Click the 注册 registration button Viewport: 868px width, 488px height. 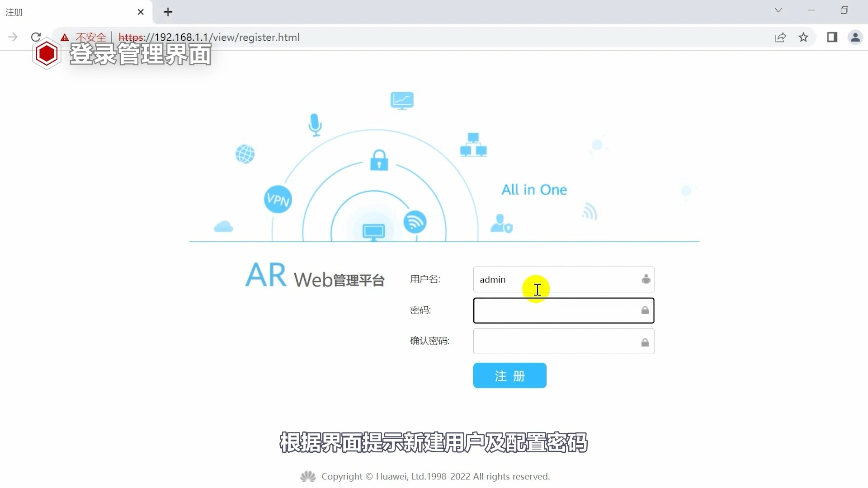pyautogui.click(x=509, y=375)
